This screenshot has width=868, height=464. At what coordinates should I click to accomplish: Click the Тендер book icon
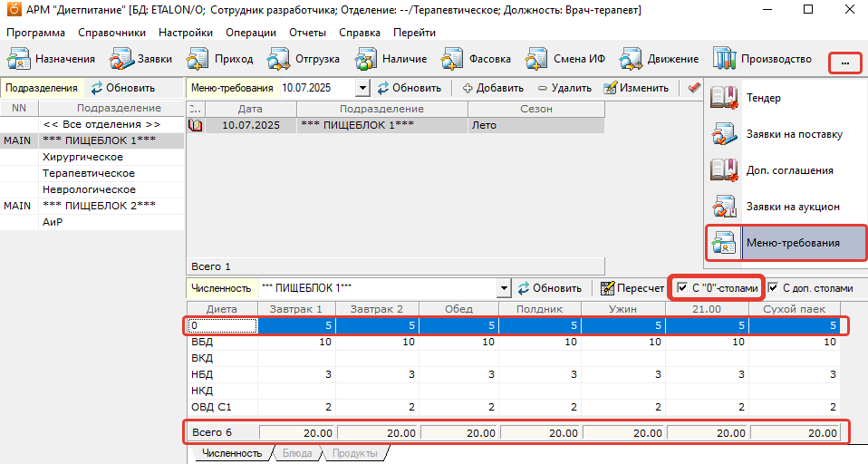click(724, 98)
